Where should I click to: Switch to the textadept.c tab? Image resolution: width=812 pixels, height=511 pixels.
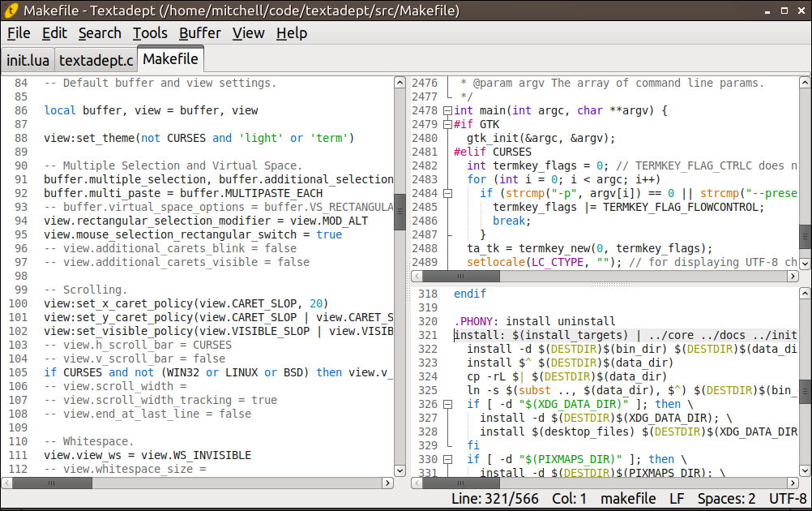click(96, 61)
